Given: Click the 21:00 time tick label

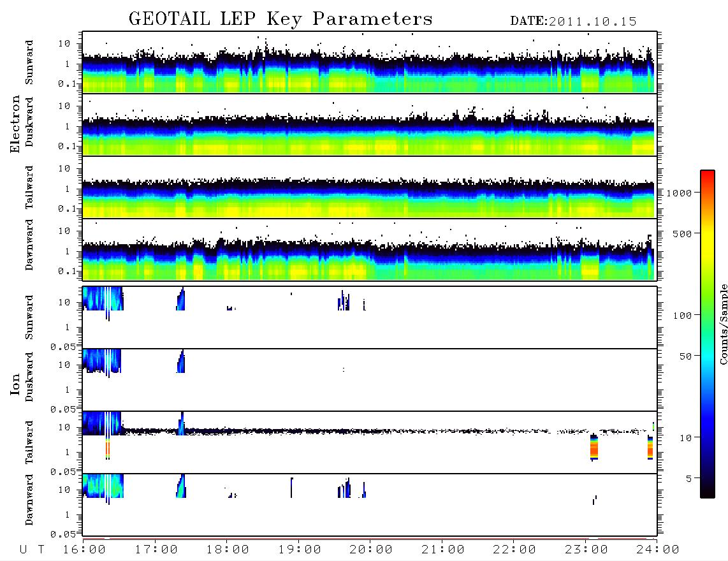Looking at the screenshot, I should pyautogui.click(x=443, y=550).
